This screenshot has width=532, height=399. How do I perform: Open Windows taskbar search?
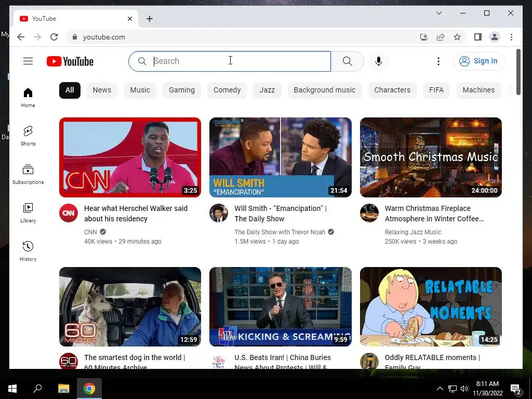pos(37,389)
